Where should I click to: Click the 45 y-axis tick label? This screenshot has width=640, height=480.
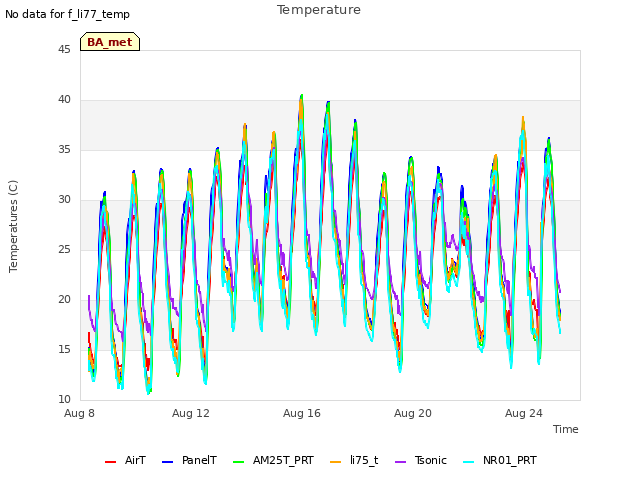[x=64, y=50]
